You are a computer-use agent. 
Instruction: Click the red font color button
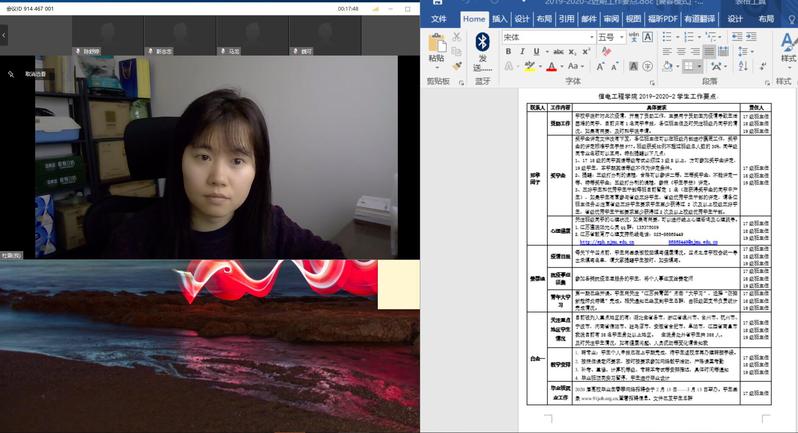pos(550,67)
